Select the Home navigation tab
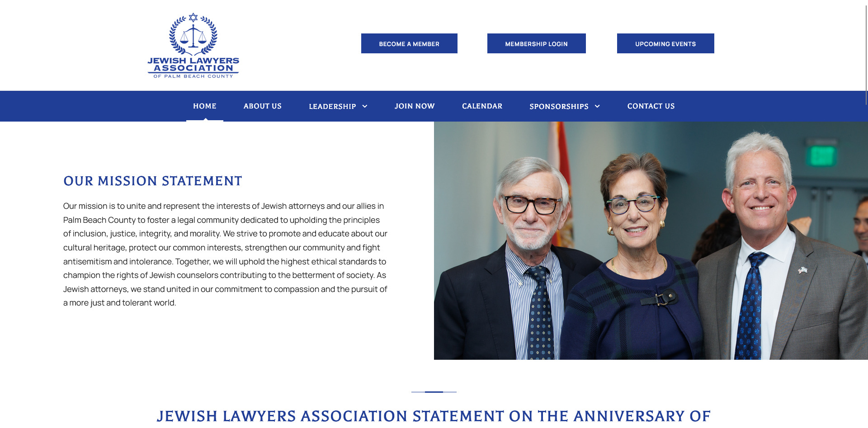The width and height of the screenshot is (868, 428). 204,106
